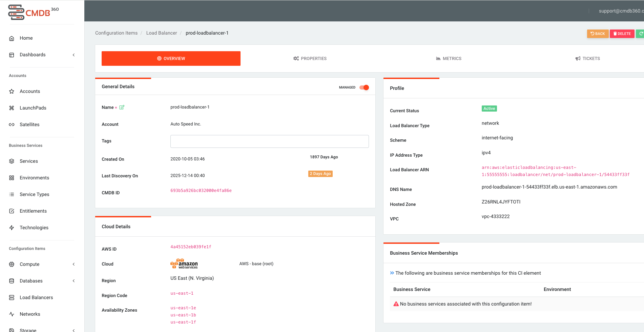Toggle the MANAGED switch off
This screenshot has height=332, width=644.
pyautogui.click(x=364, y=87)
